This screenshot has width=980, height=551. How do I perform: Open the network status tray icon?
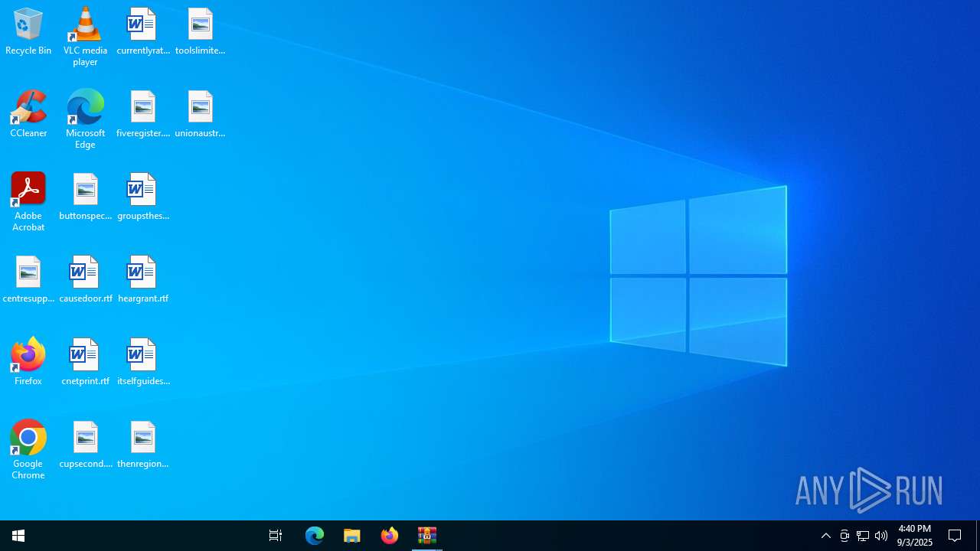click(863, 536)
